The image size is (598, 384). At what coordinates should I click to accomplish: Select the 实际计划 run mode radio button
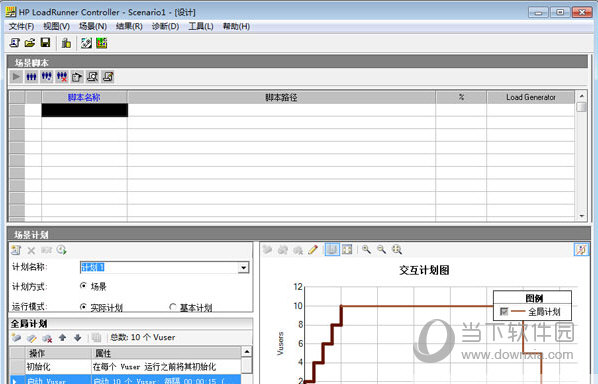tap(83, 307)
